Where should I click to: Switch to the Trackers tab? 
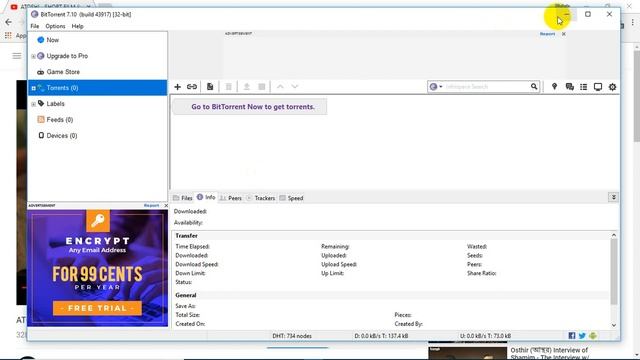(261, 198)
